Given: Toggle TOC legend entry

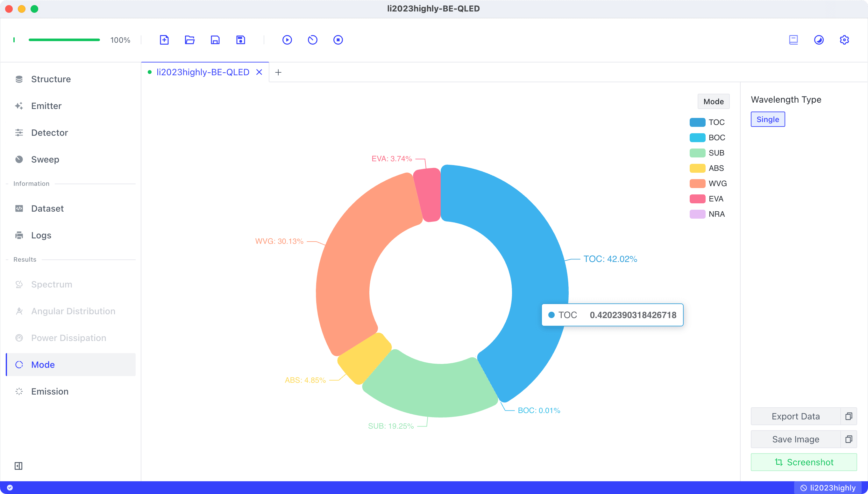Looking at the screenshot, I should pos(707,122).
